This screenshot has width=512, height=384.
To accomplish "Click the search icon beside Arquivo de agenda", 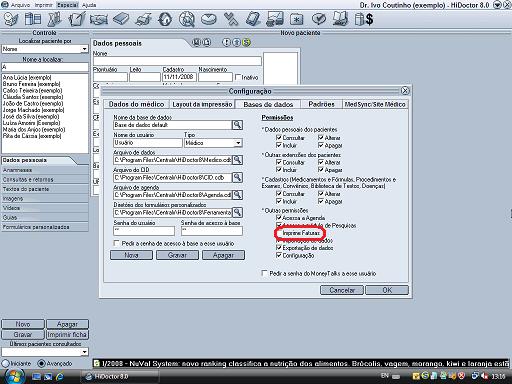I will pyautogui.click(x=237, y=195).
